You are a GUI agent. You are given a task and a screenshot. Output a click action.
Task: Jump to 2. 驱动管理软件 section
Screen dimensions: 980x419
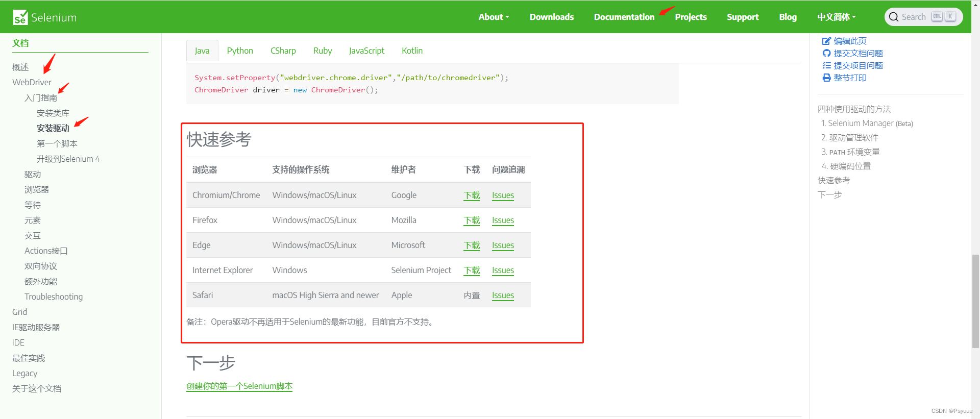pyautogui.click(x=850, y=137)
